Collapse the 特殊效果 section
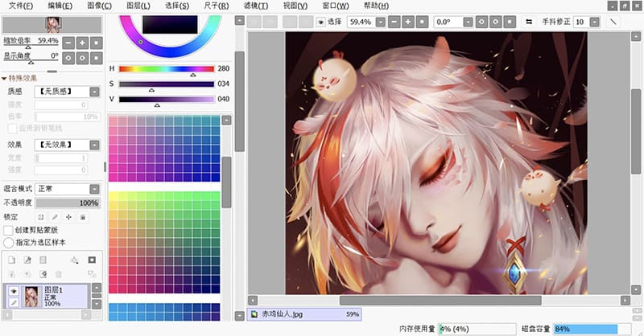Image resolution: width=644 pixels, height=336 pixels. click(x=5, y=78)
